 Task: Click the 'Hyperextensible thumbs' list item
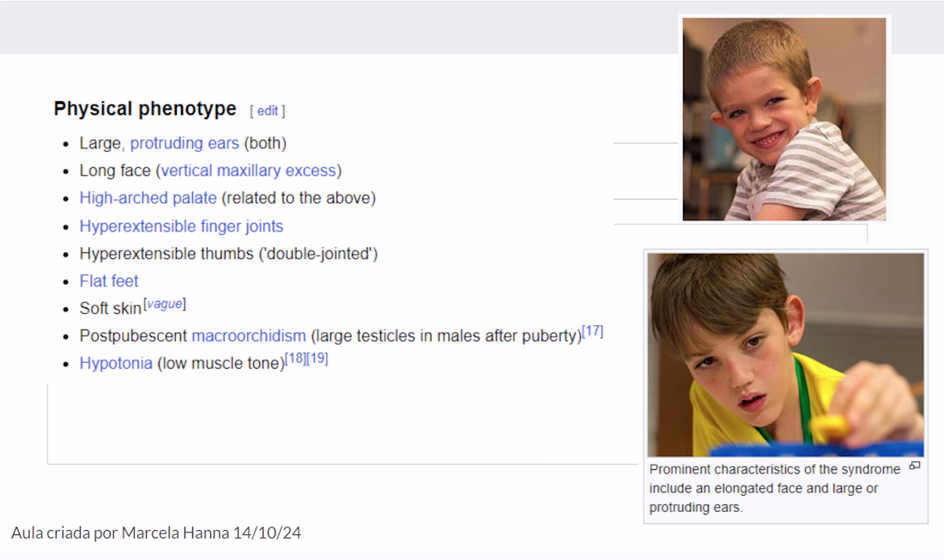[x=229, y=254]
